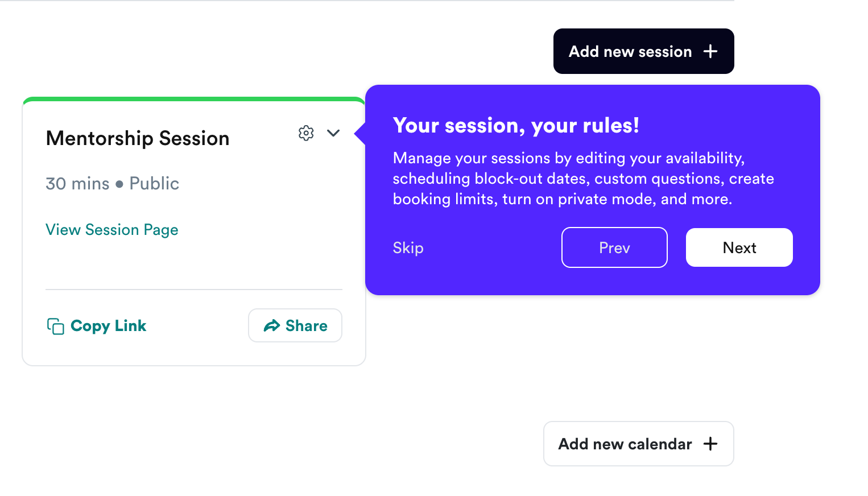
Task: Click the overlapping squares copy icon
Action: pyautogui.click(x=55, y=326)
